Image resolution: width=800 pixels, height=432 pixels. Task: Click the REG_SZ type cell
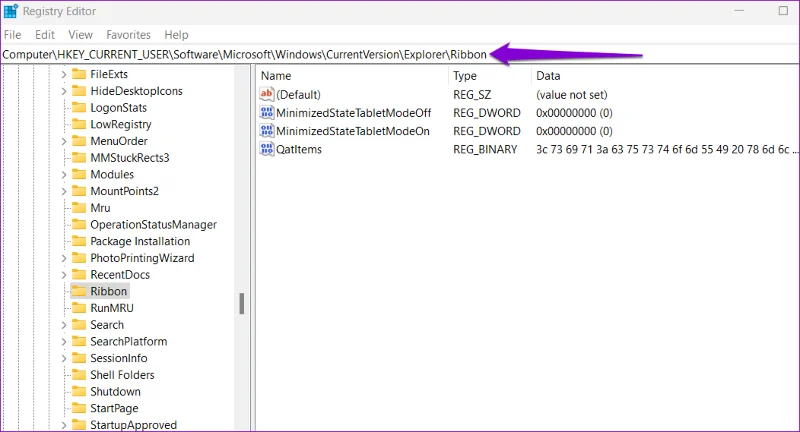tap(472, 95)
